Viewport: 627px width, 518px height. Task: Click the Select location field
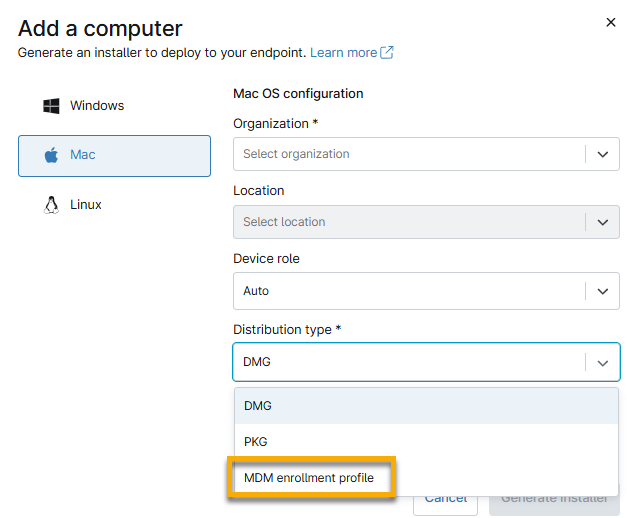408,222
